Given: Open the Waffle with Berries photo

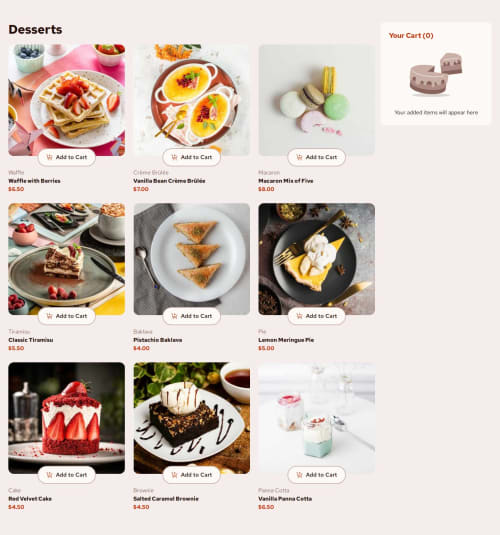Looking at the screenshot, I should (67, 100).
